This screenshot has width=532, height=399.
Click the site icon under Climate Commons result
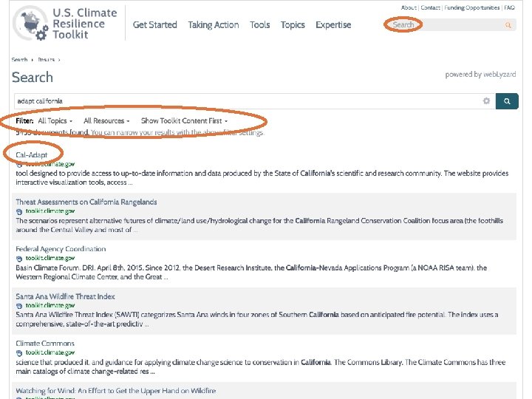coord(19,353)
